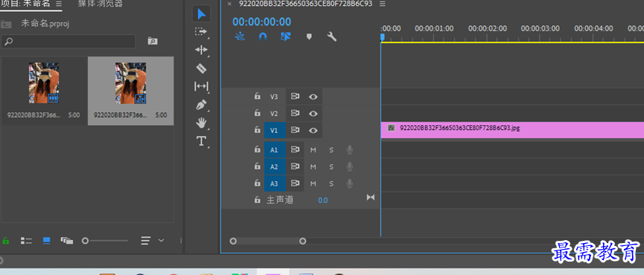
Task: Toggle lock on track V2
Action: point(257,113)
